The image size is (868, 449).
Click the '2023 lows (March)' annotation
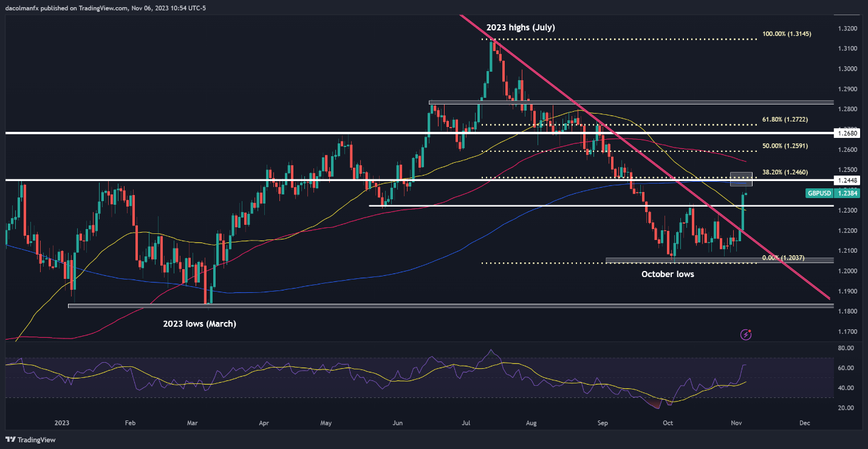pyautogui.click(x=200, y=324)
